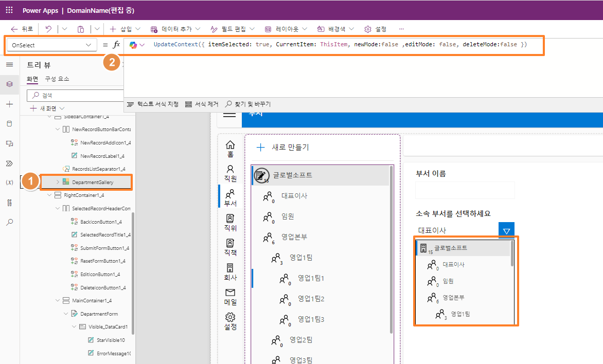Switch to the 구성 요소 components tab
603x364 pixels.
(57, 79)
